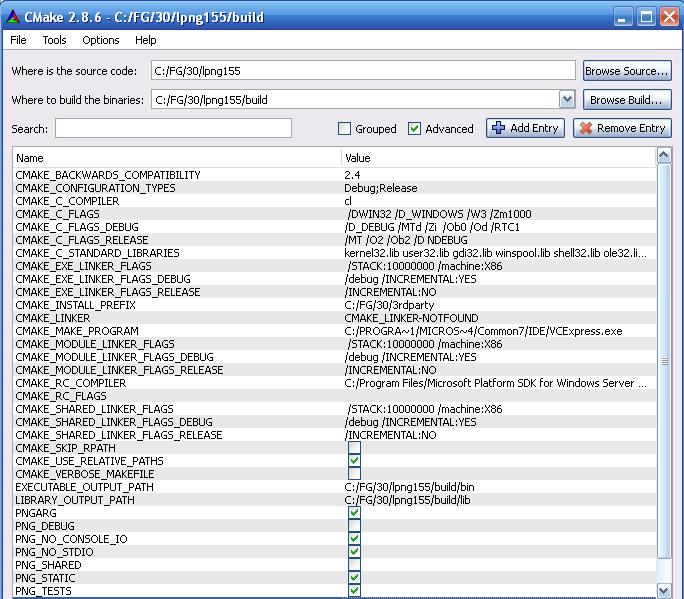684x599 pixels.
Task: Select the CMAKE_BACKWARDS_COMPATIBILITY row name
Action: (108, 175)
